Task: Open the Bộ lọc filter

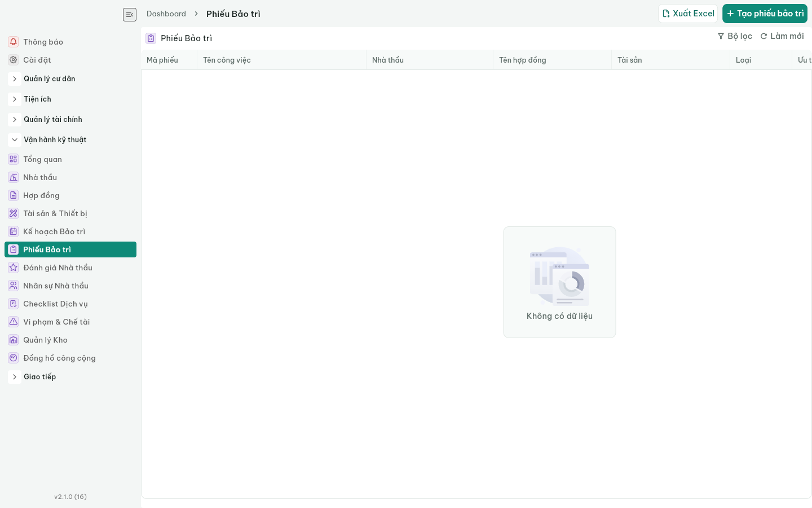Action: tap(735, 36)
